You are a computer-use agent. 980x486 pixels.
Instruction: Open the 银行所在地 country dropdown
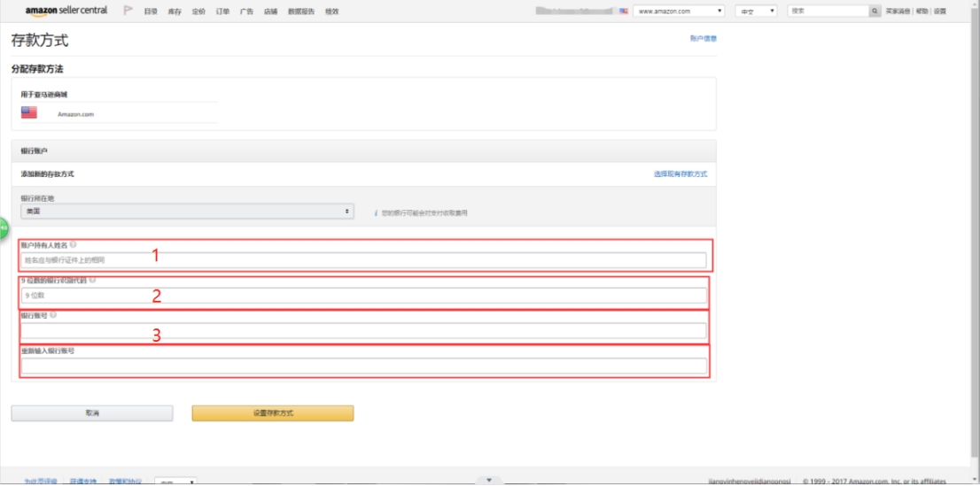point(186,212)
